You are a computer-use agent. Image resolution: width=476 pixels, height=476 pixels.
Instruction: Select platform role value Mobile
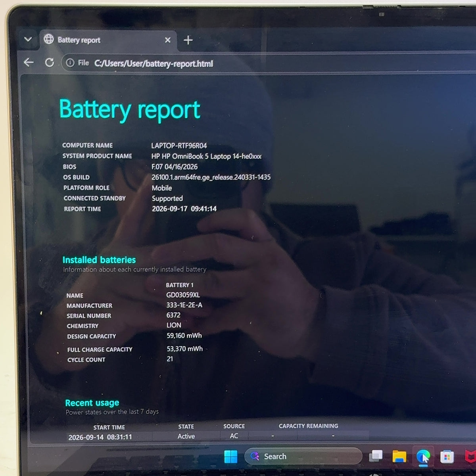click(162, 188)
